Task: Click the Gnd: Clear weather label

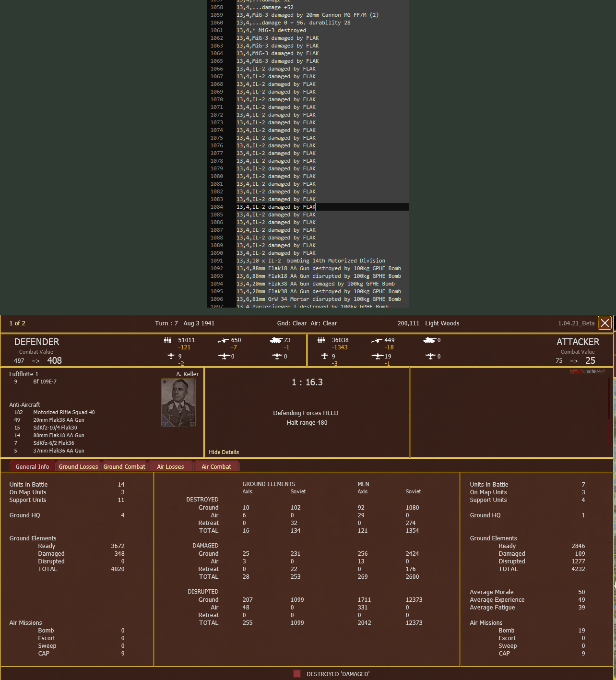Action: [292, 323]
